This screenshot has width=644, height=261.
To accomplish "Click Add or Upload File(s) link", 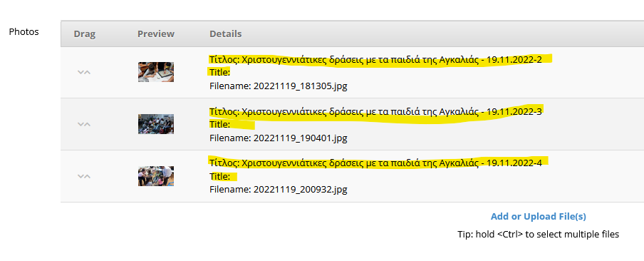I will click(x=539, y=217).
